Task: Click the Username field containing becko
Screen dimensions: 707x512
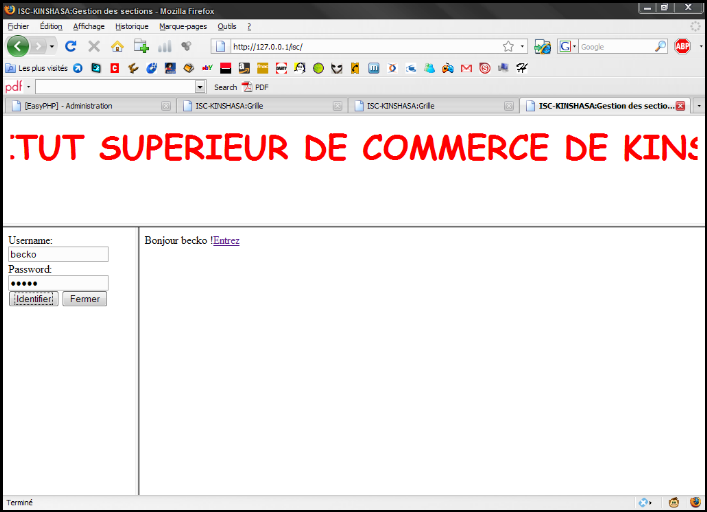Action: pos(58,254)
